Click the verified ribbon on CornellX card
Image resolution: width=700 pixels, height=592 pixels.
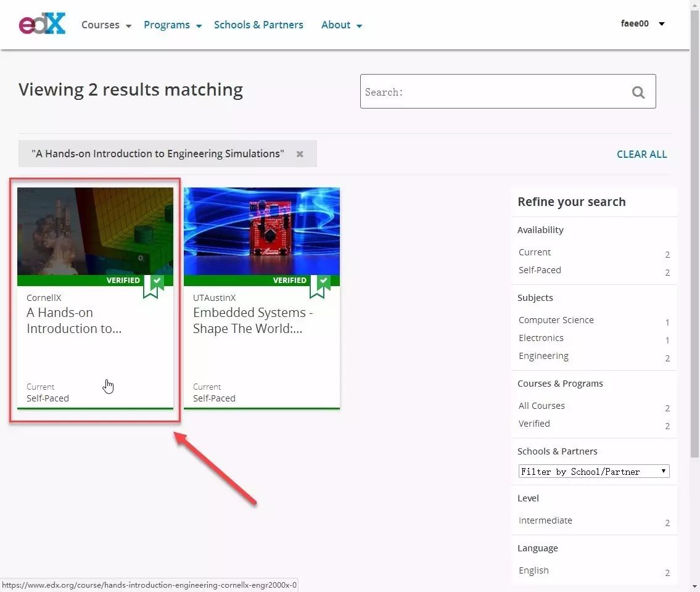coord(151,286)
